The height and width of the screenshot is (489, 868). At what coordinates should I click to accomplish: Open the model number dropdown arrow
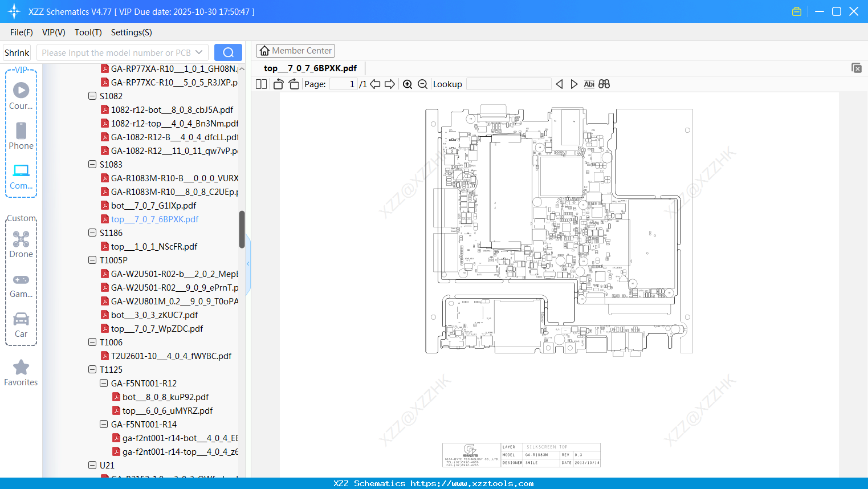point(199,52)
